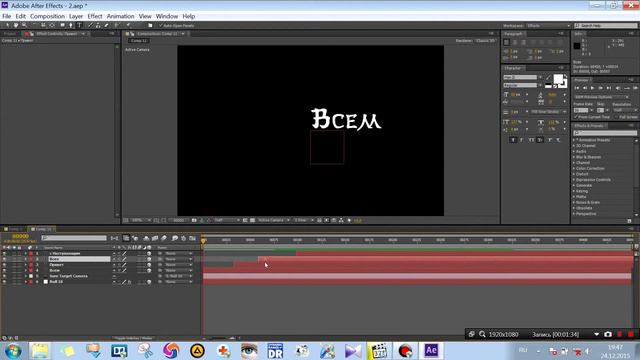Open the Active Camera view dropdown

(x=273, y=220)
